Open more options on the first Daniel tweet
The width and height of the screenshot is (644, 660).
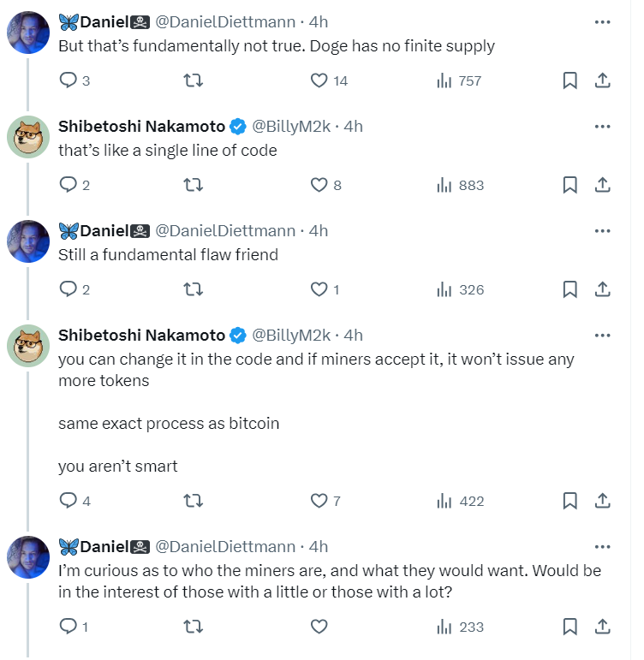coord(602,21)
